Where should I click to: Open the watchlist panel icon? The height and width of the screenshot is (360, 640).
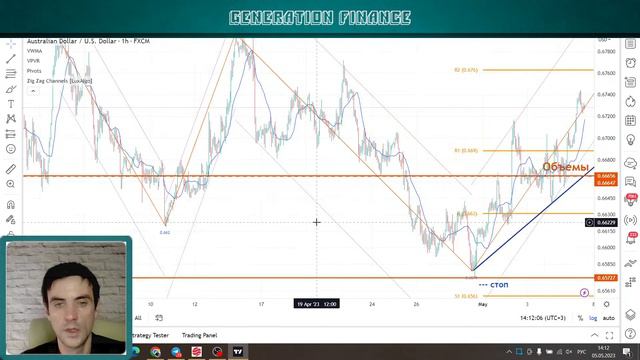click(630, 44)
